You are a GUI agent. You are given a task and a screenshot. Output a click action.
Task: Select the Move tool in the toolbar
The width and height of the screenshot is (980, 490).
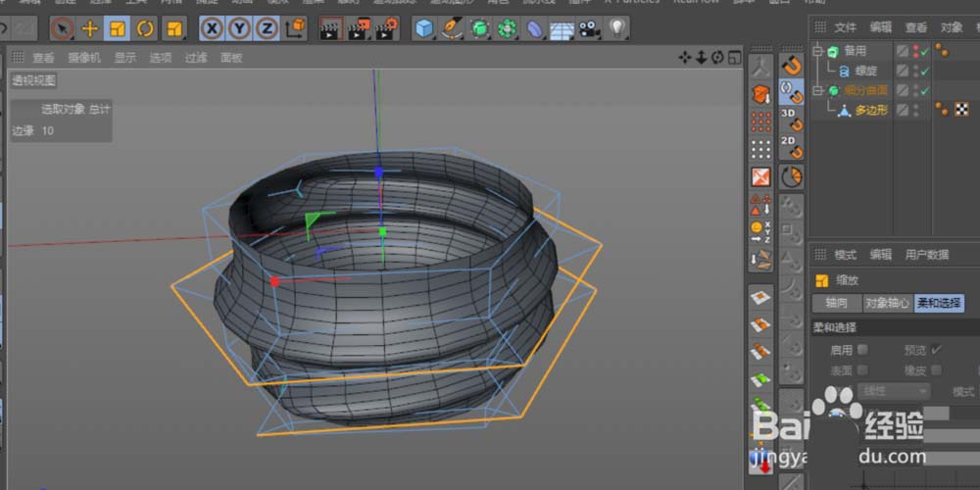point(89,28)
